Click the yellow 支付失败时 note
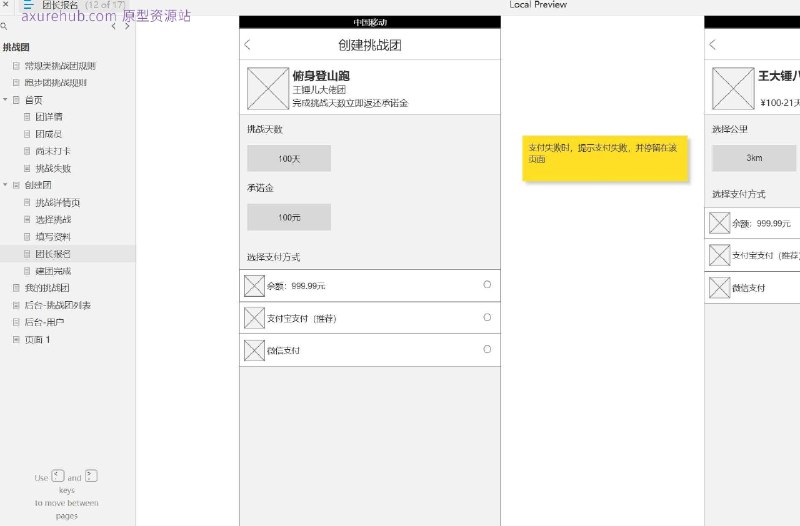 click(x=605, y=158)
